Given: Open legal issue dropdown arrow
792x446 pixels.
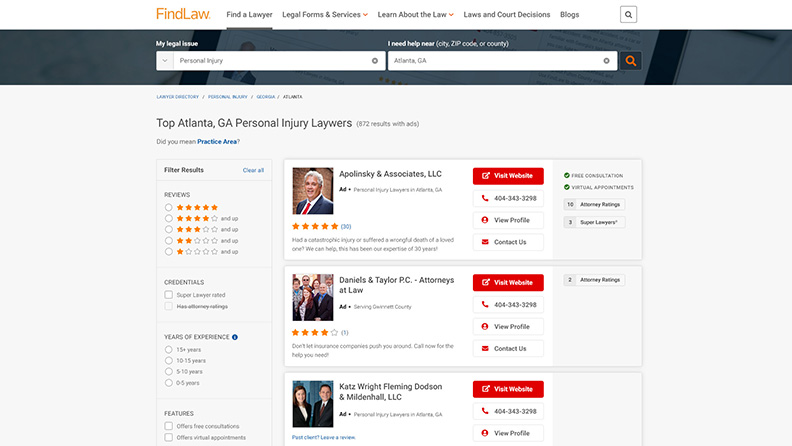Looking at the screenshot, I should pyautogui.click(x=165, y=61).
